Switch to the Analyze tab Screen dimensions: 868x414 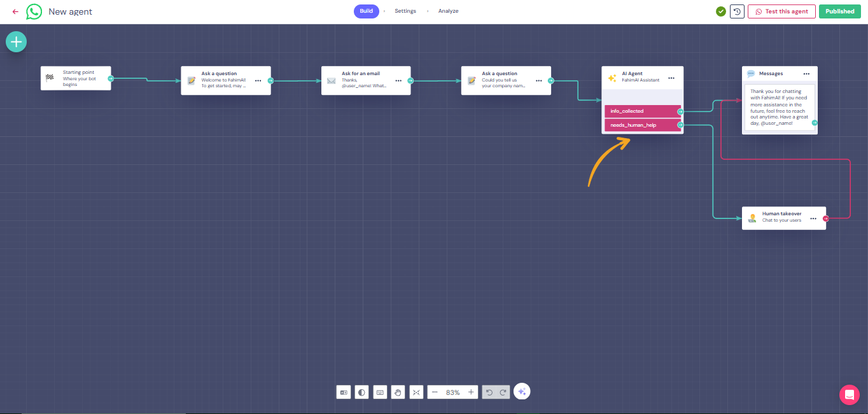(x=448, y=11)
